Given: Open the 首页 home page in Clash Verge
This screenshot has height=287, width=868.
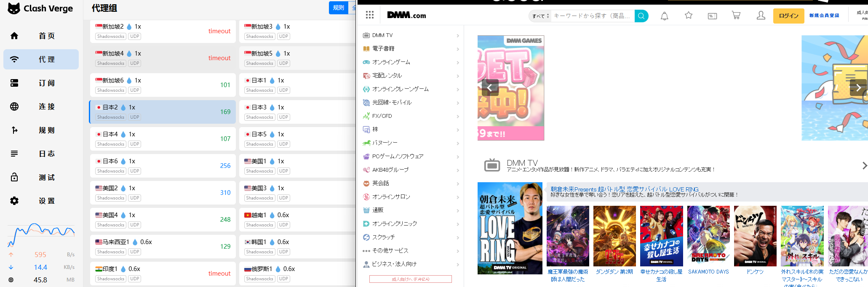Looking at the screenshot, I should tap(41, 36).
